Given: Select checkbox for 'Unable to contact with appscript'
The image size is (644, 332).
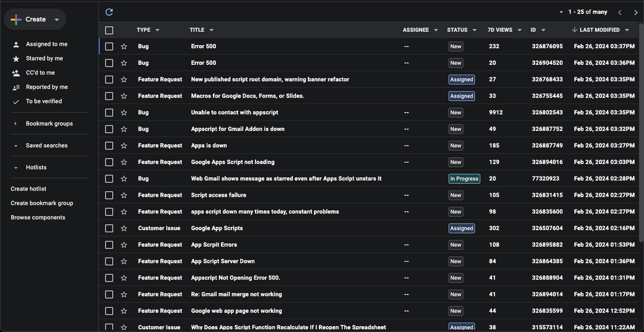Looking at the screenshot, I should click(109, 113).
